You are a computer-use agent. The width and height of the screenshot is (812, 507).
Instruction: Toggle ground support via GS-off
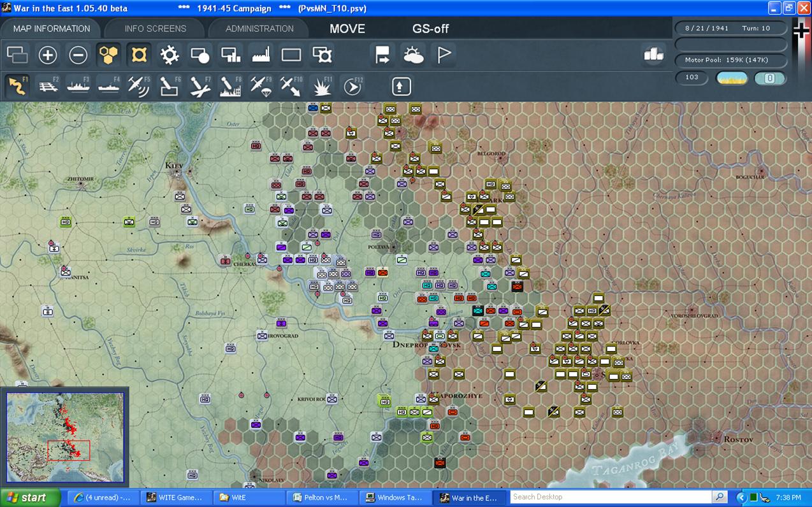pos(430,29)
